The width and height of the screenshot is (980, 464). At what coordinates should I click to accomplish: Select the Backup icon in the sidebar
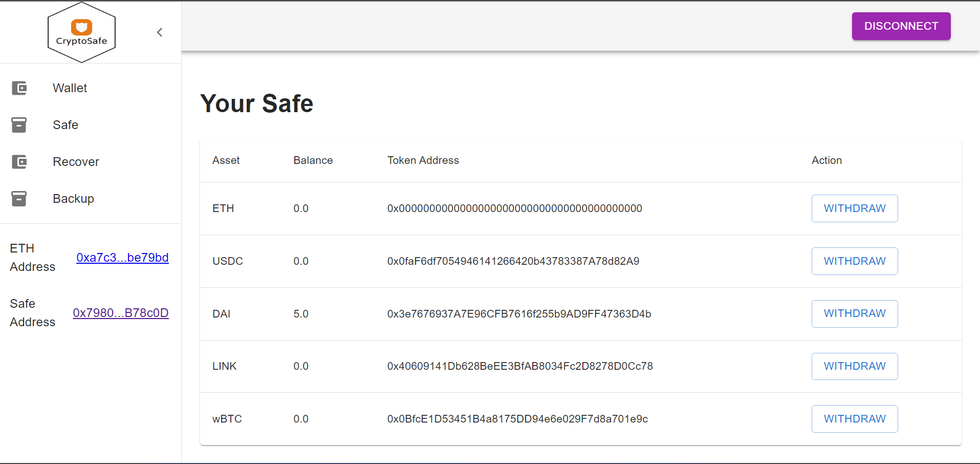(x=19, y=198)
